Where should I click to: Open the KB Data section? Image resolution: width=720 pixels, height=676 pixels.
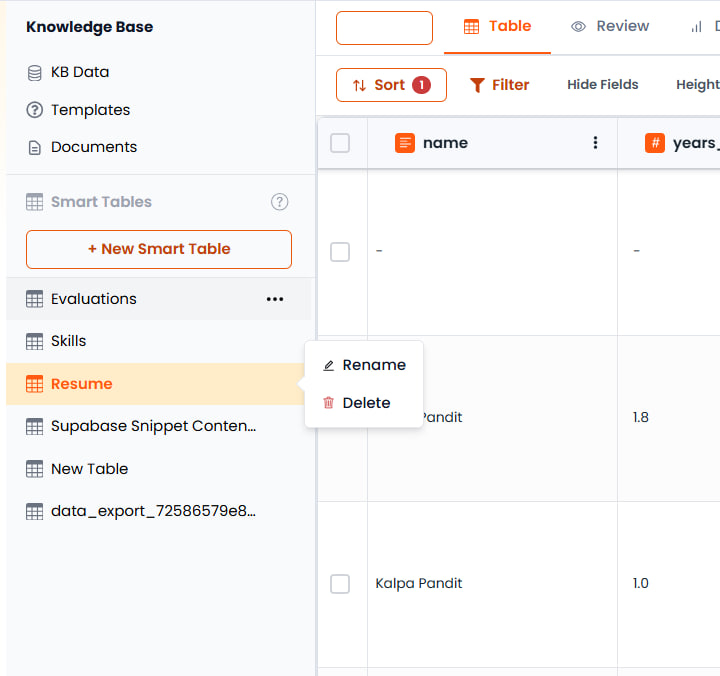[x=68, y=73]
